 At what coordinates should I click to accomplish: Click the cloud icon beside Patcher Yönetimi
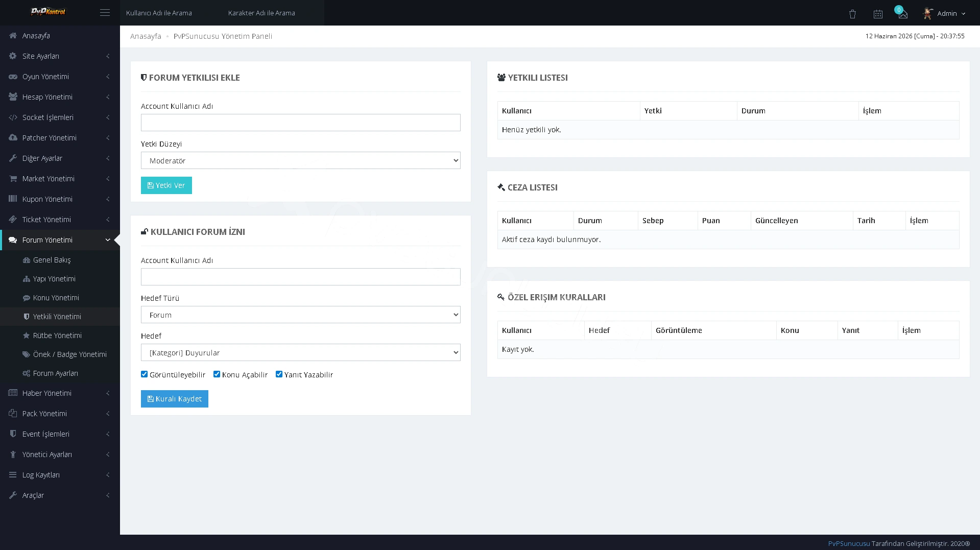tap(13, 138)
